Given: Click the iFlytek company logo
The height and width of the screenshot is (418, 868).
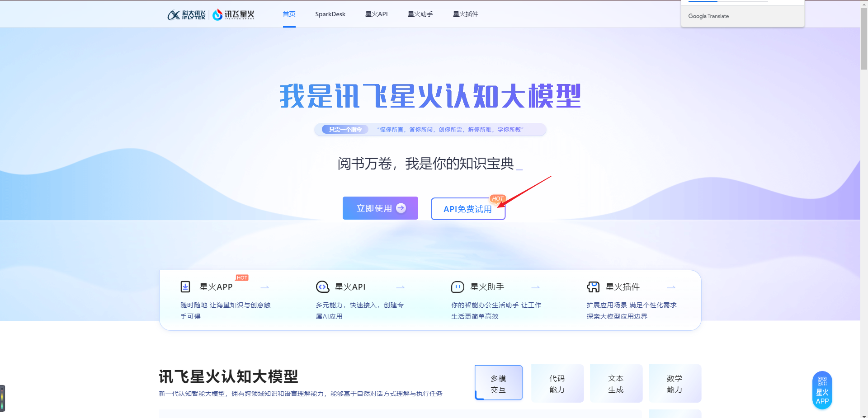Looking at the screenshot, I should pyautogui.click(x=186, y=15).
